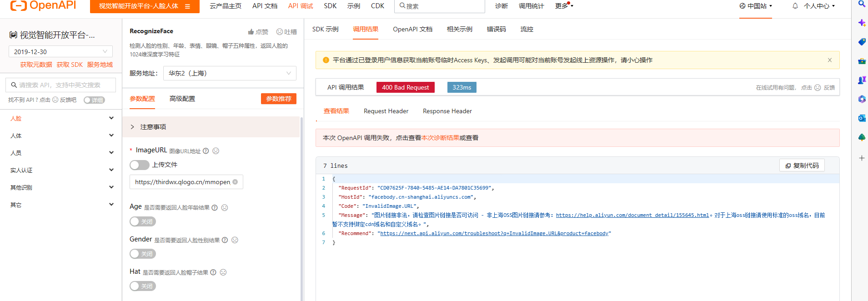
Task: Click the ImageURL text input field
Action: (186, 182)
